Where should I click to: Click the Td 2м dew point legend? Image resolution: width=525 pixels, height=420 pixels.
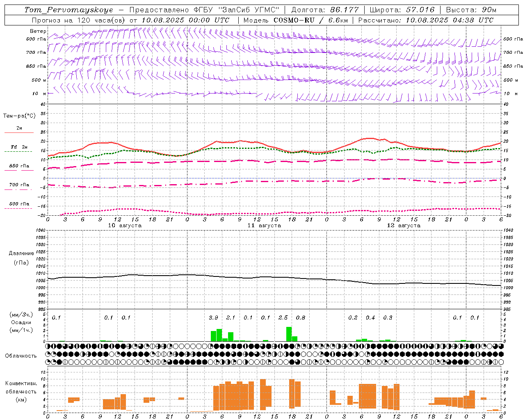(19, 147)
